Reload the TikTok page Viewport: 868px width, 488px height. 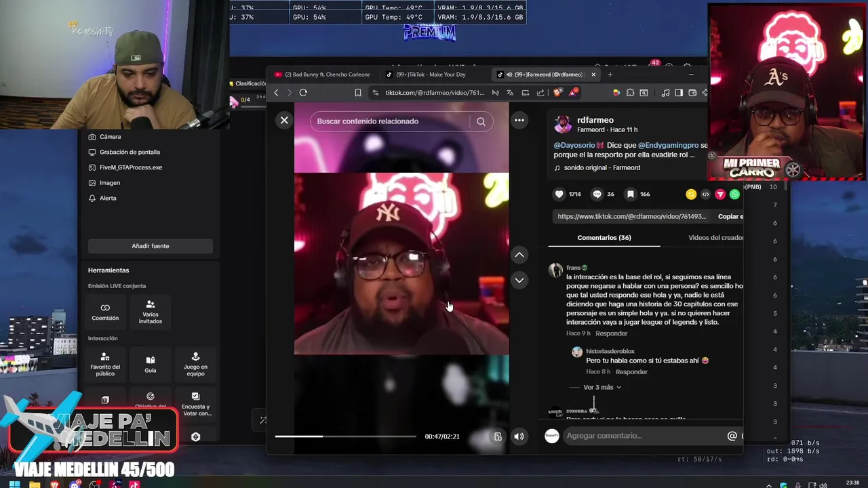303,93
